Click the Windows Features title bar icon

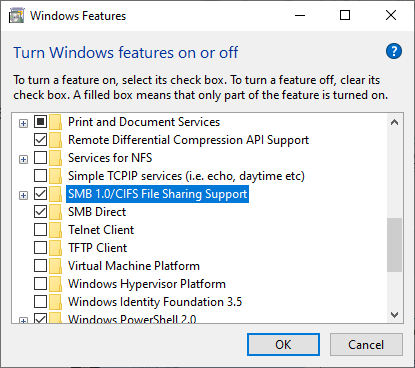pos(17,16)
